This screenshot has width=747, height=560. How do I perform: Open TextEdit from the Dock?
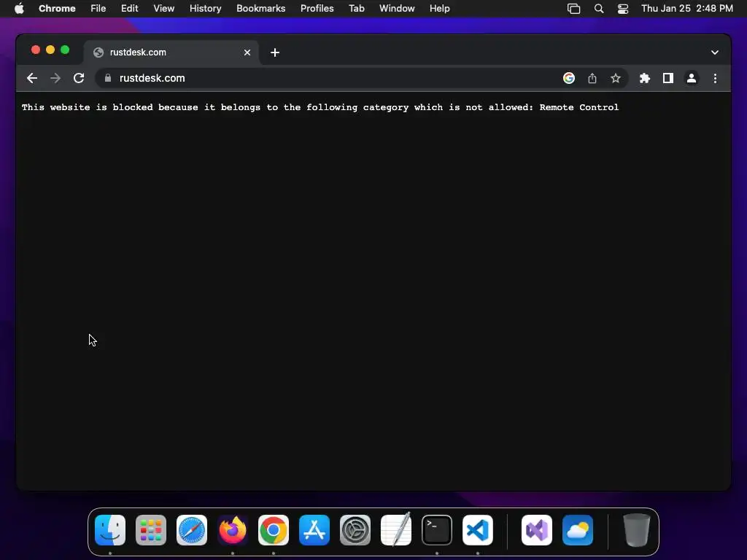click(396, 529)
